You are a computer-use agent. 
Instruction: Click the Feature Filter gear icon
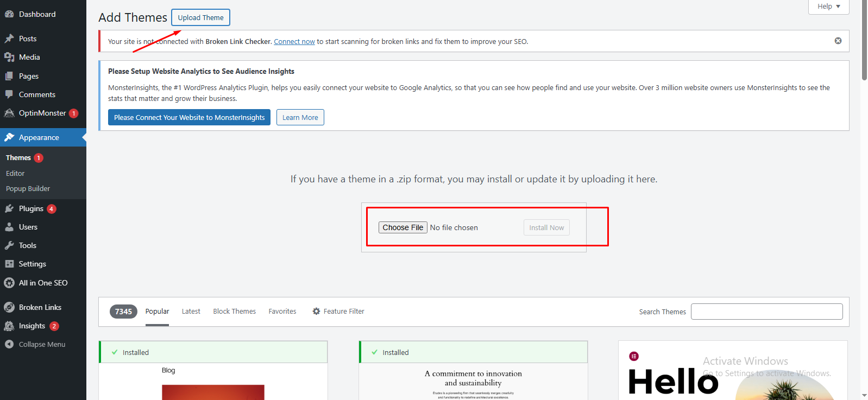316,312
